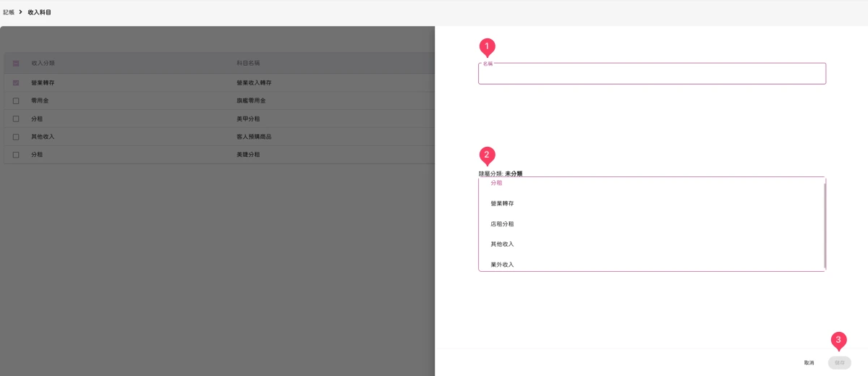
Task: Click the 零用金 category cell
Action: (40, 101)
